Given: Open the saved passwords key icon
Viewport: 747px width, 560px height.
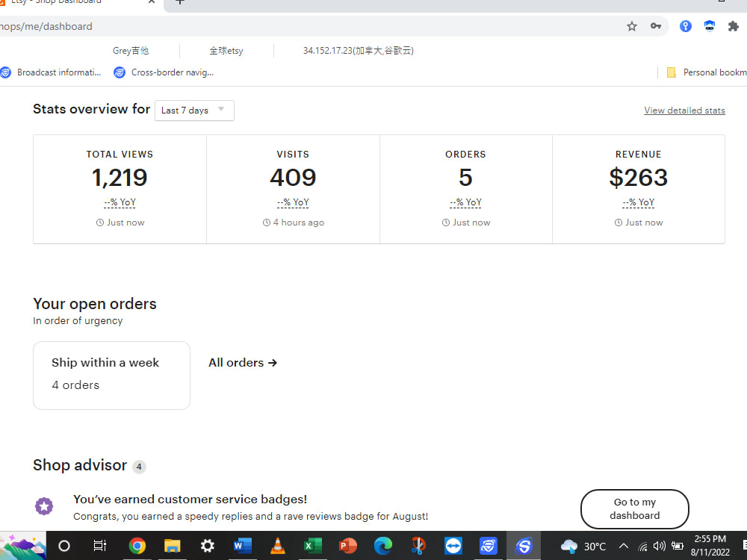Looking at the screenshot, I should [656, 26].
